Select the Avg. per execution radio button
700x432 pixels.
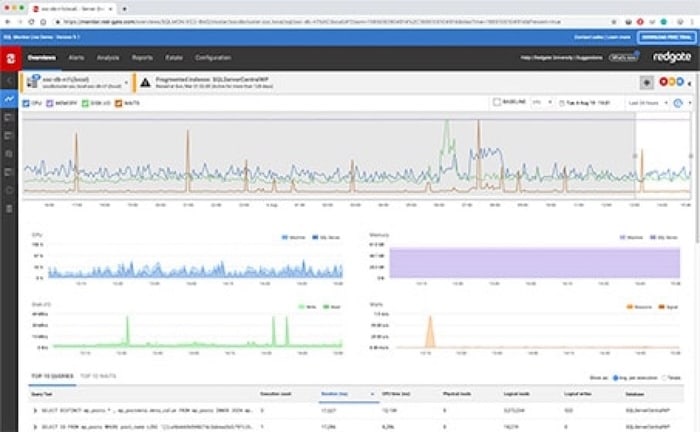pyautogui.click(x=615, y=378)
